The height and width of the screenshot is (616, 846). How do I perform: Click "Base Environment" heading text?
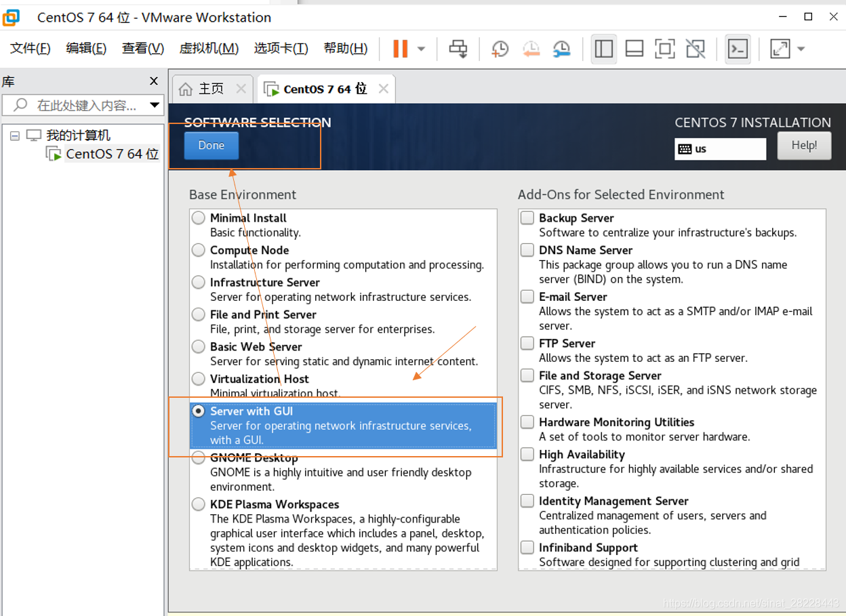coord(243,194)
